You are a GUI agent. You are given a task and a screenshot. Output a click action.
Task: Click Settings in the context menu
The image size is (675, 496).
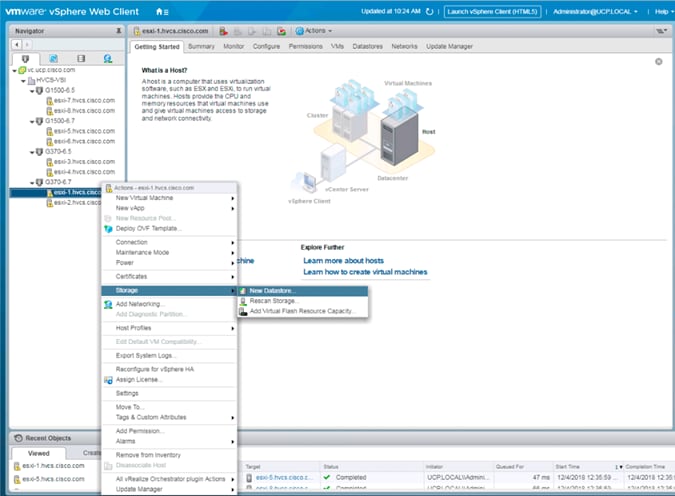(x=169, y=394)
